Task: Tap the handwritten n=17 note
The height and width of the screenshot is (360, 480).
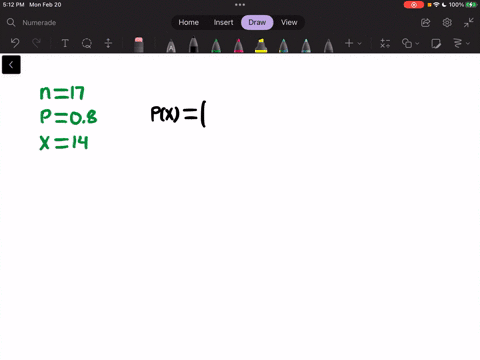Action: tap(62, 93)
